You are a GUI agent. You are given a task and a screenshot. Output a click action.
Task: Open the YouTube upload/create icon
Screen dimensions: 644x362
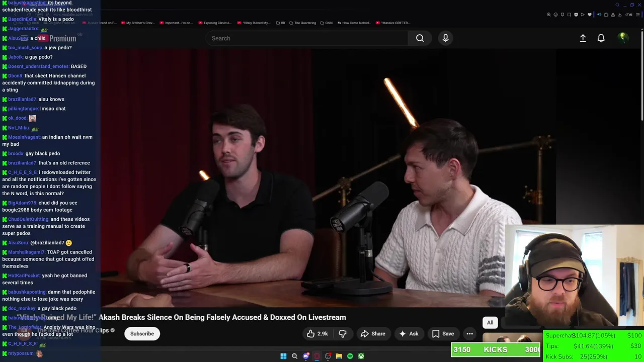pos(583,38)
